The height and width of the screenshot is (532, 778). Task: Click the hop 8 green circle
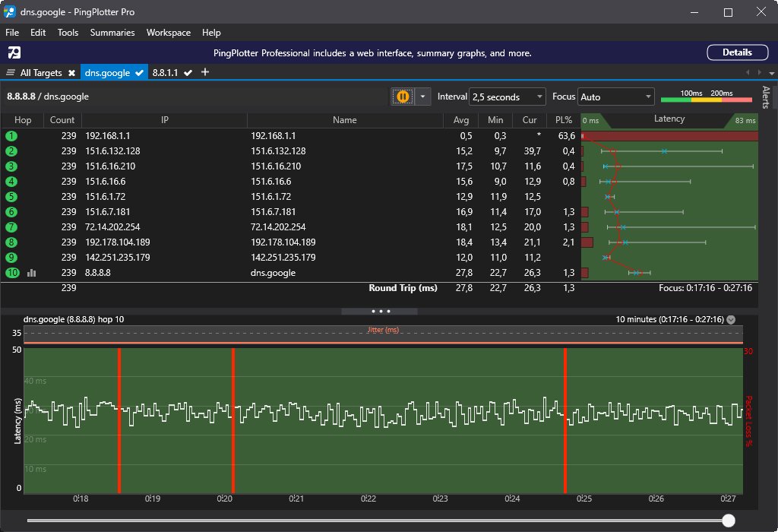click(x=11, y=242)
